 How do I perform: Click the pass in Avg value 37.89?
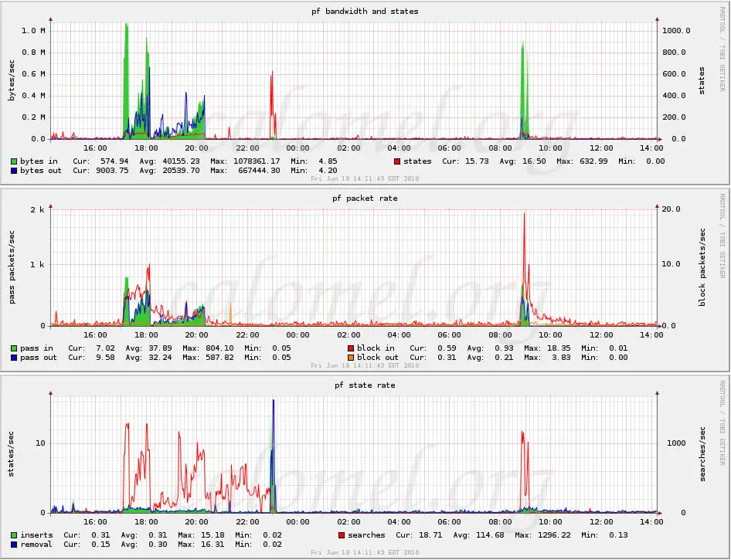(160, 348)
